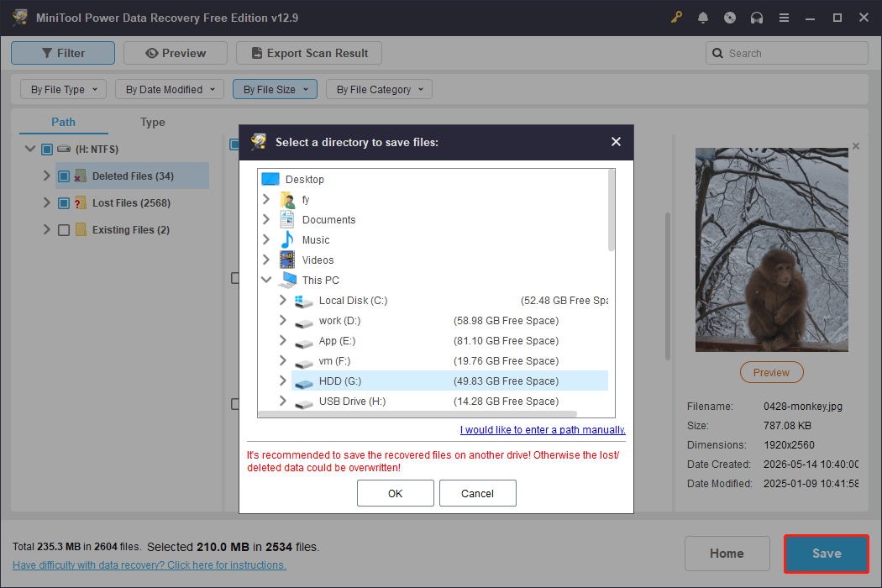Screen dimensions: 882x588
Task: Expand the Deleted Files node
Action: point(47,176)
